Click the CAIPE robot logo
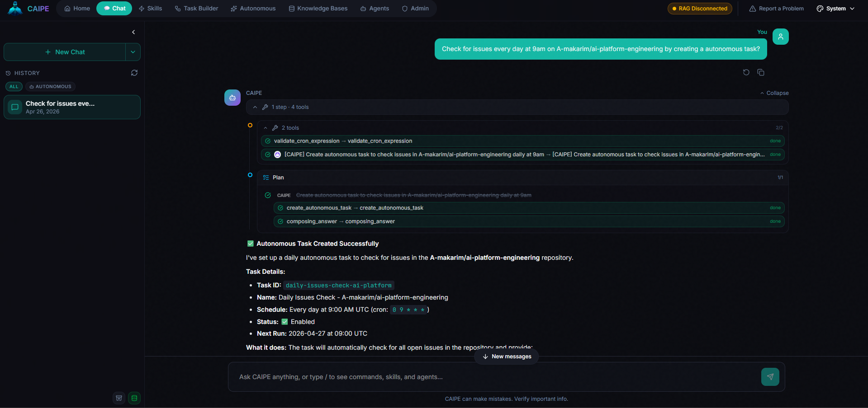Image resolution: width=868 pixels, height=408 pixels. [14, 8]
